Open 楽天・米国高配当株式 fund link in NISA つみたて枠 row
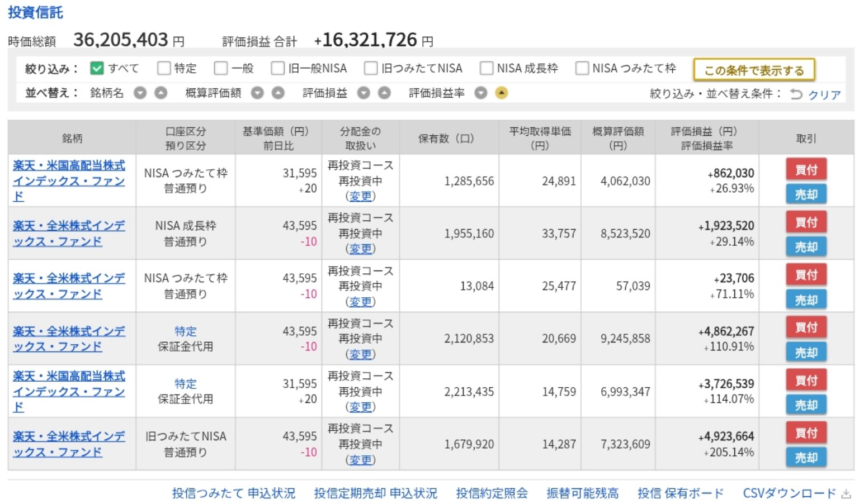 (69, 181)
